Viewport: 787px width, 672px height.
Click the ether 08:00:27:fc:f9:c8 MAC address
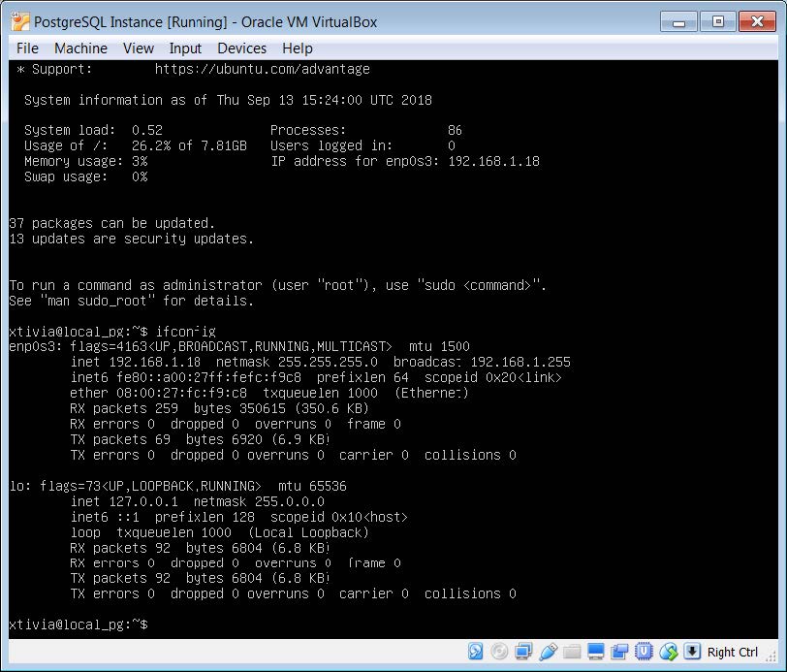point(159,393)
